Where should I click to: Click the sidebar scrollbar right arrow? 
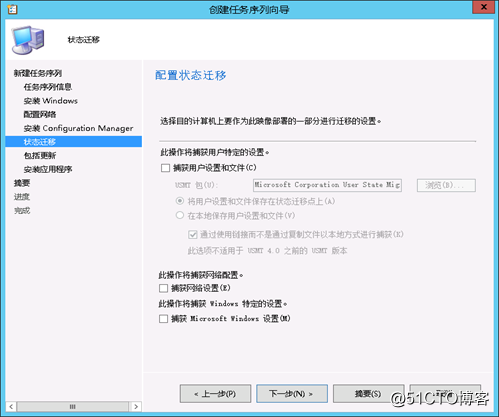click(136, 406)
